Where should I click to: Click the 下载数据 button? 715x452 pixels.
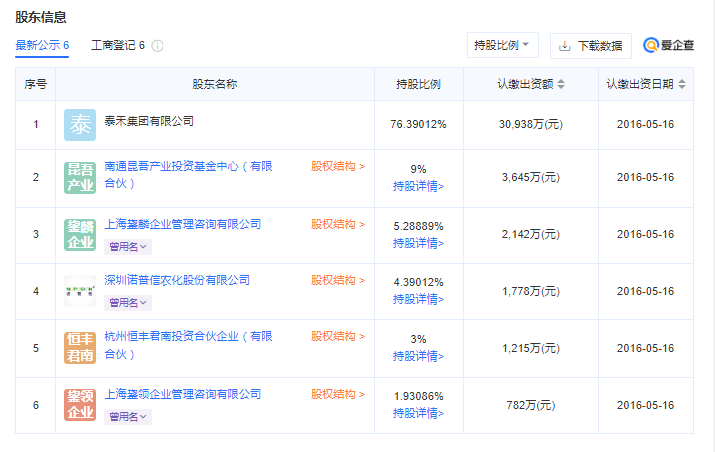pyautogui.click(x=591, y=46)
